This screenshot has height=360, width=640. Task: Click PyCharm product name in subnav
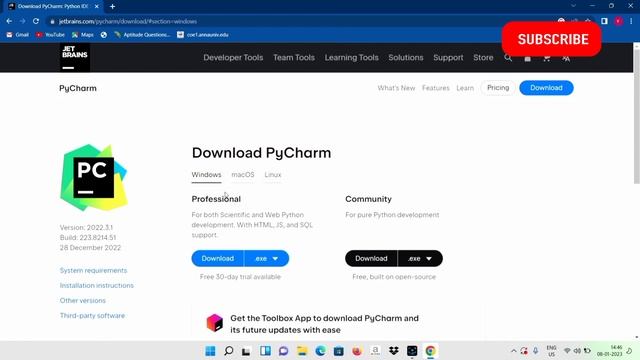pyautogui.click(x=78, y=88)
